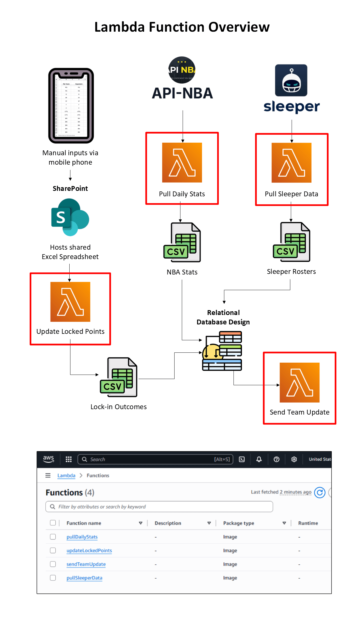The image size is (364, 618).
Task: Check the pullSleeperData row checkbox
Action: click(x=53, y=578)
